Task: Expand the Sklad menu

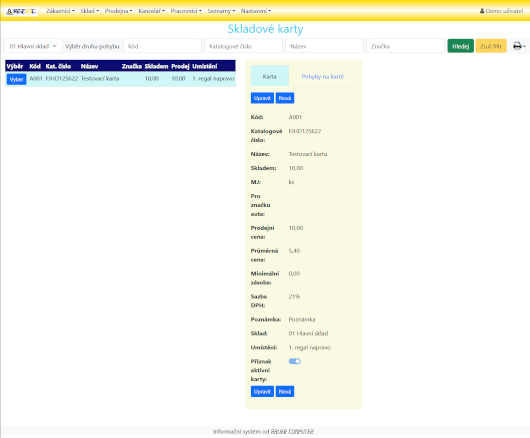Action: [x=90, y=11]
